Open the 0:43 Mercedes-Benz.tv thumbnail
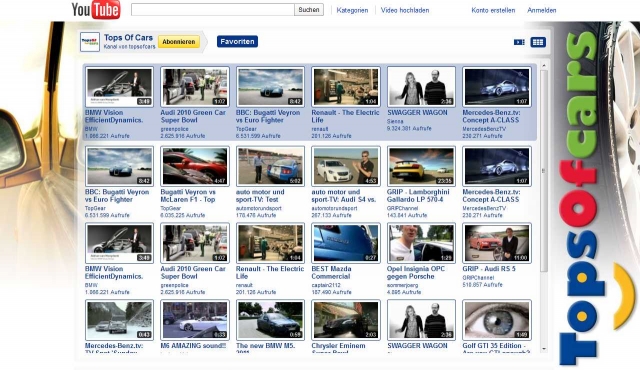 click(119, 320)
